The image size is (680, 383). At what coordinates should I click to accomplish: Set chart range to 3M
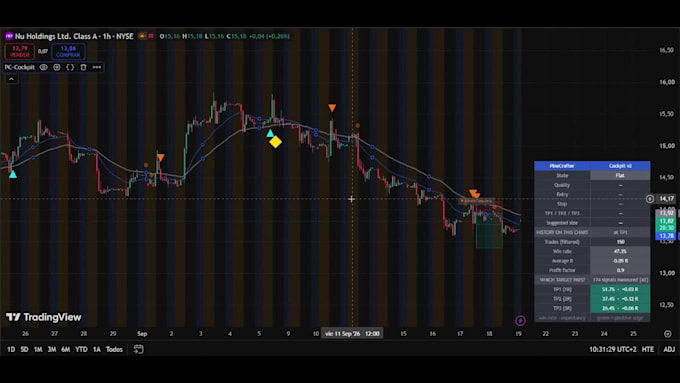coord(52,349)
